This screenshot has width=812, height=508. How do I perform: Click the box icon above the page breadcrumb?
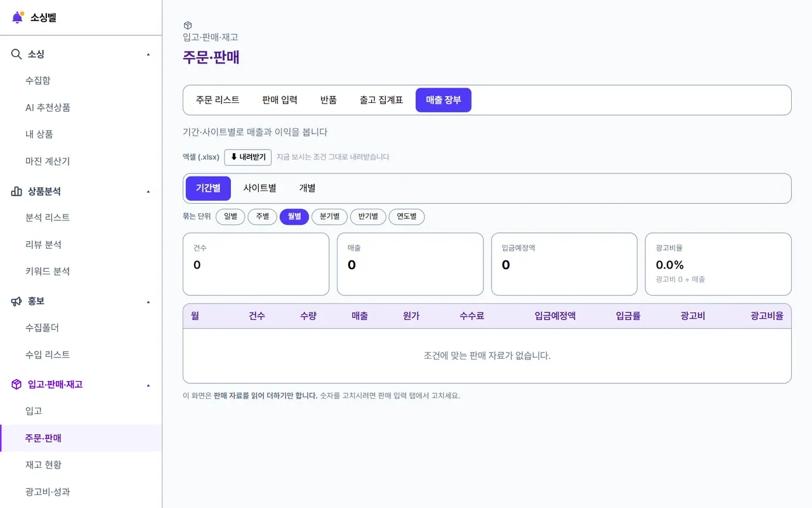(188, 25)
